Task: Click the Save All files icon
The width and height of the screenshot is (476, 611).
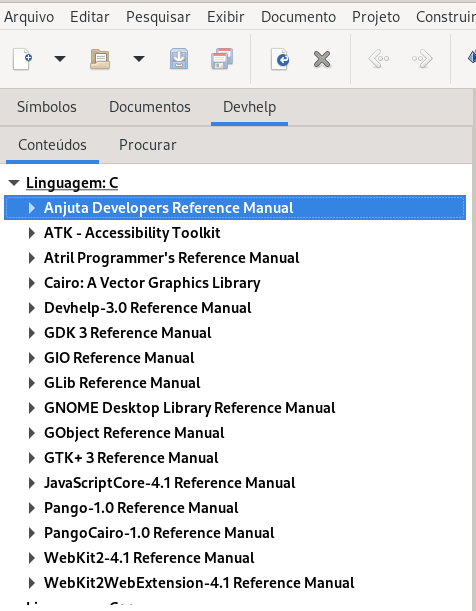Action: coord(222,59)
